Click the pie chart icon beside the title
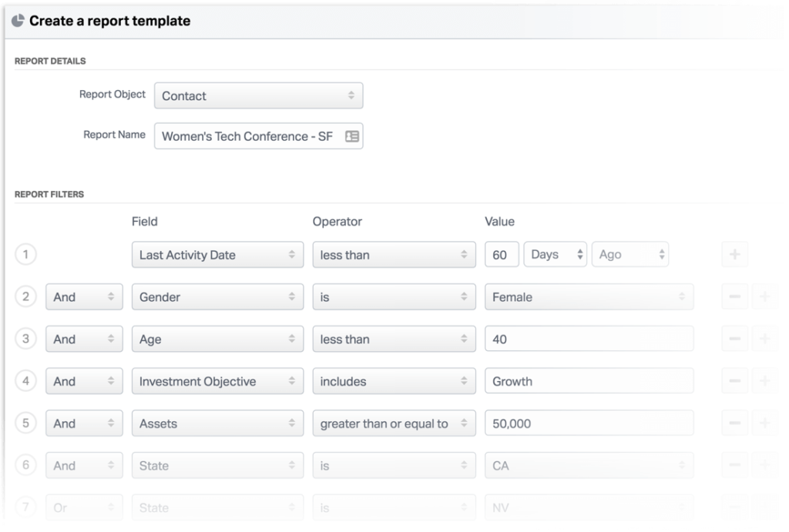 point(18,21)
